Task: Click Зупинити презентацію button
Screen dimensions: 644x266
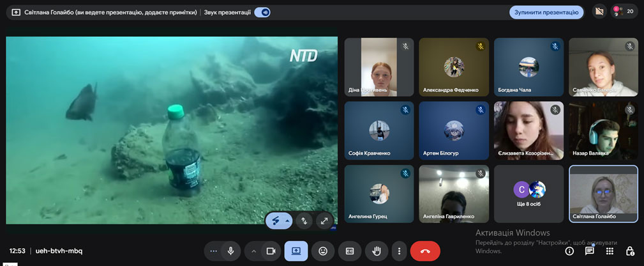Action: click(x=546, y=12)
